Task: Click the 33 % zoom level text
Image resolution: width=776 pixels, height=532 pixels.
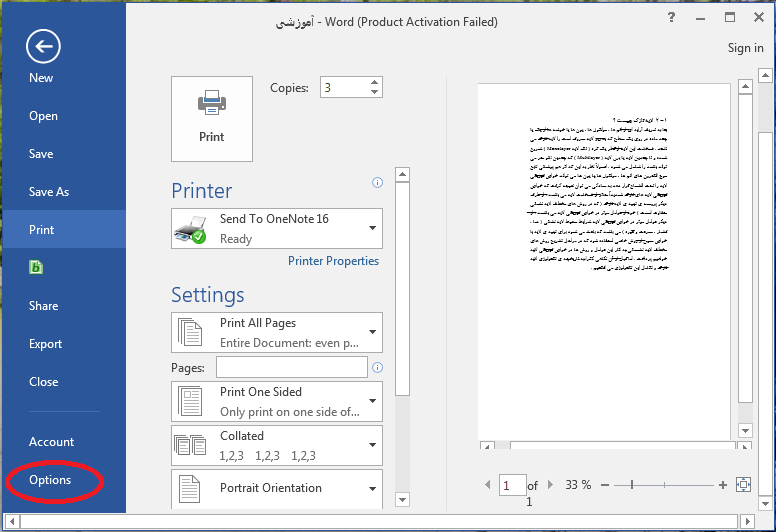Action: pos(578,484)
